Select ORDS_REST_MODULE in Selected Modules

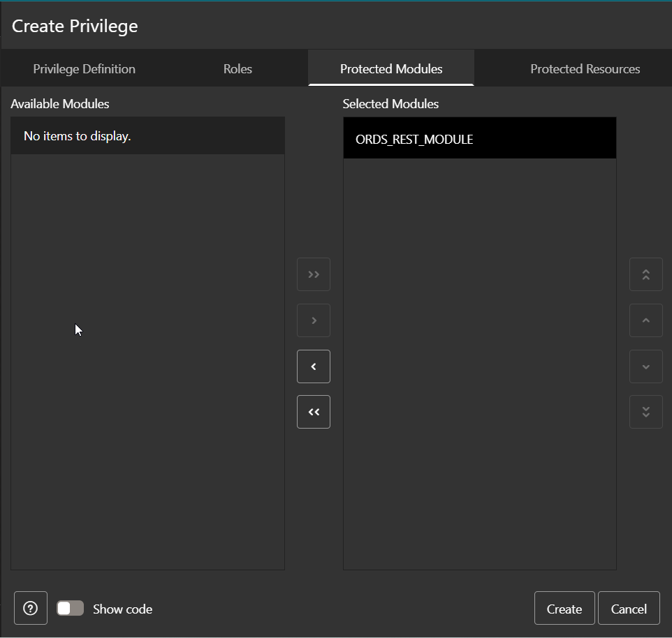[479, 138]
